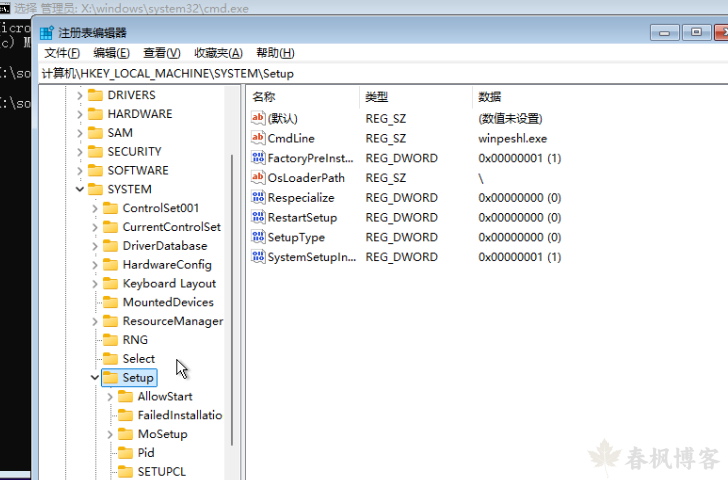
Task: Open the 查看(V) menu
Action: click(x=162, y=53)
